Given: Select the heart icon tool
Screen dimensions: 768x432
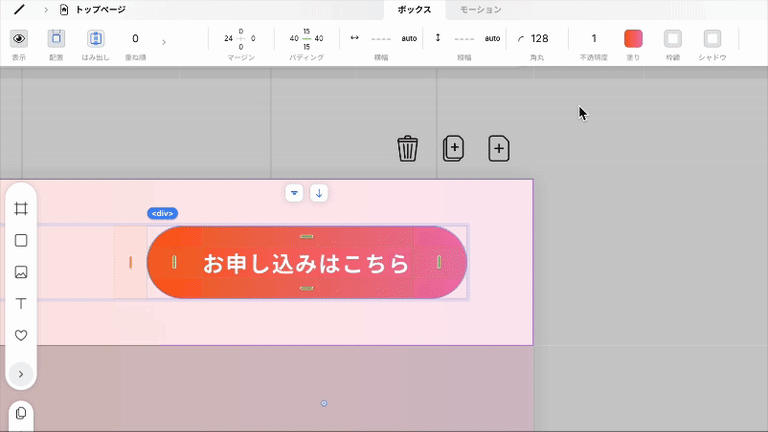Looking at the screenshot, I should [x=21, y=336].
